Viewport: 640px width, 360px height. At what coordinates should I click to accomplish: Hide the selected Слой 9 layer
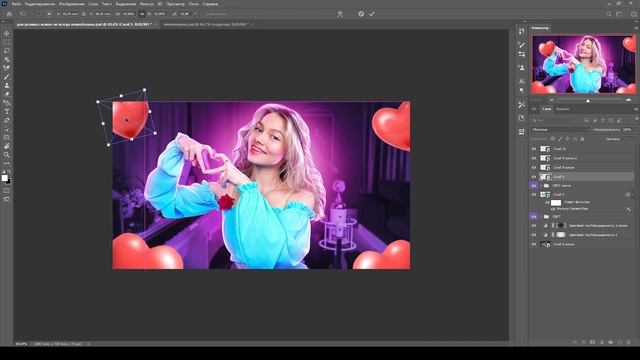pos(533,177)
